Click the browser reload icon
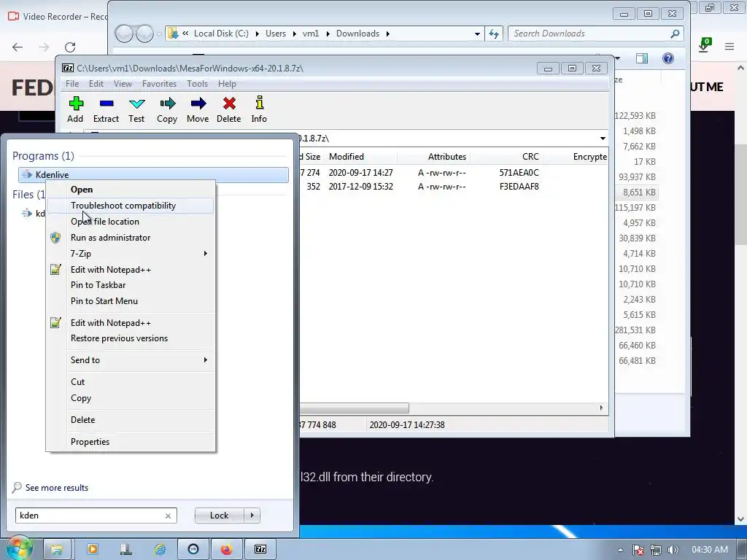 click(70, 47)
